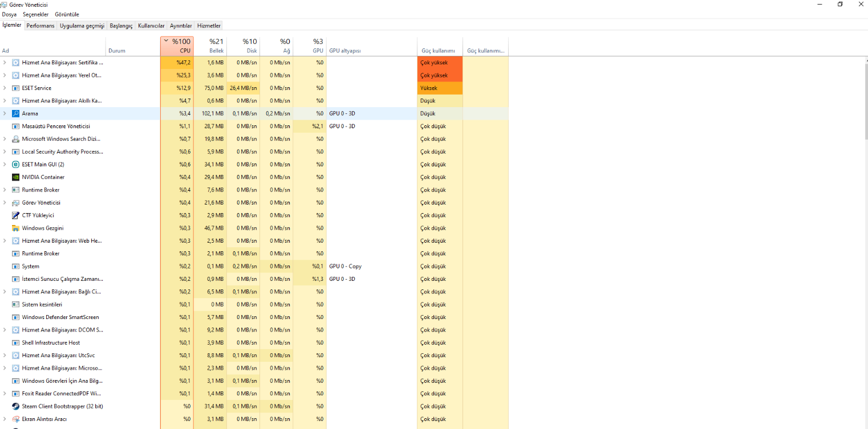Sort by the Ad column header
This screenshot has width=868, height=429.
[53, 46]
